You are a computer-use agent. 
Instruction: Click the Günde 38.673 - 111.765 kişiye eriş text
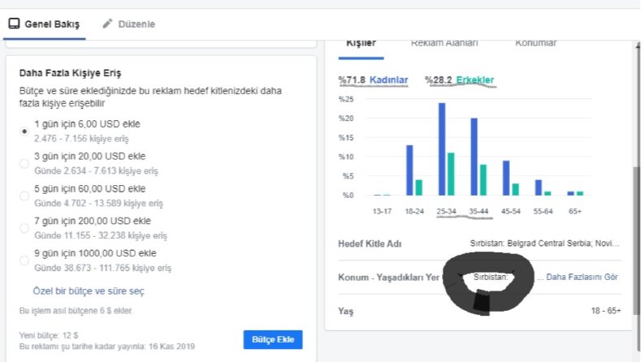pyautogui.click(x=102, y=268)
